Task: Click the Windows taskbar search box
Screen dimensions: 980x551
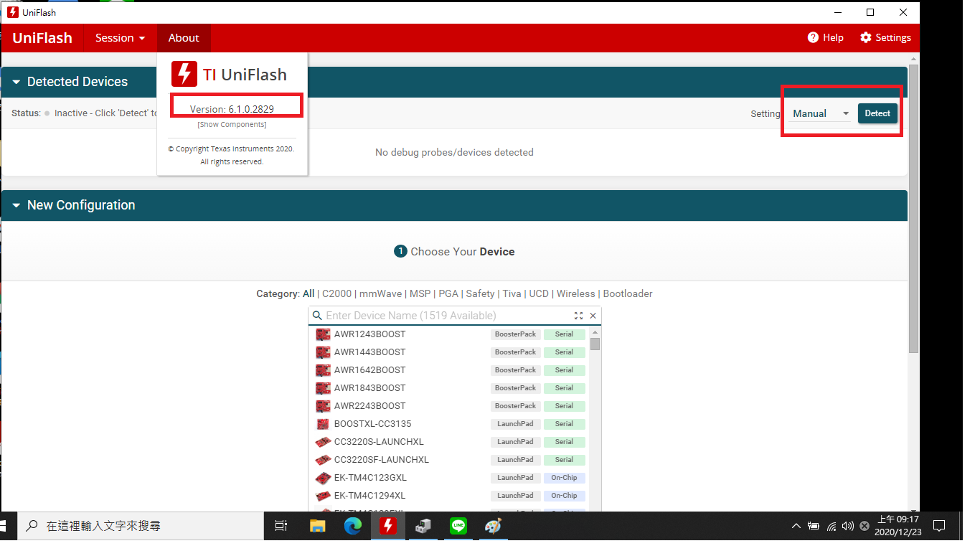Action: click(x=141, y=526)
